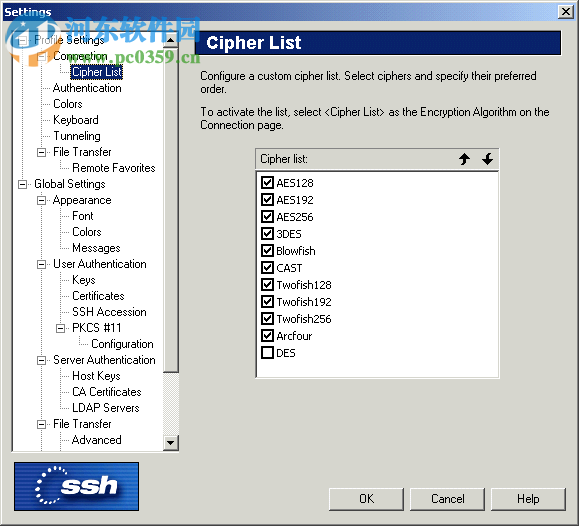Image resolution: width=579 pixels, height=526 pixels.
Task: Collapse the Connection tree node
Action: click(42, 56)
